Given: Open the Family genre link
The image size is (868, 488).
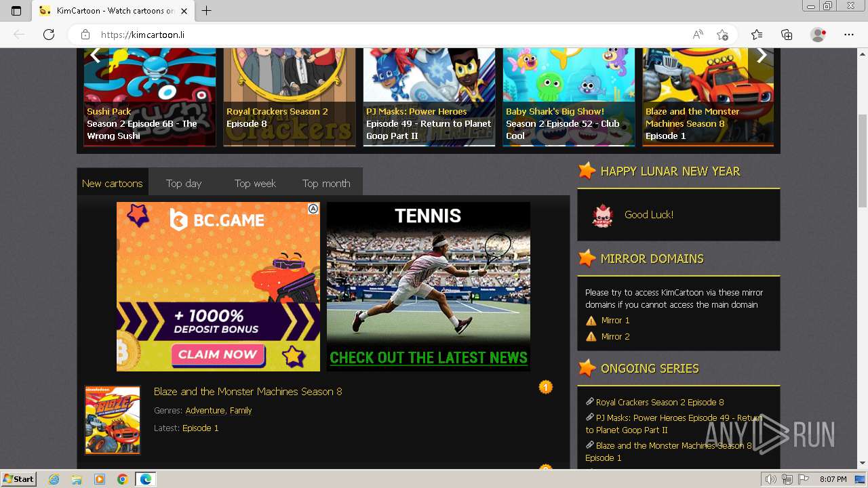Looking at the screenshot, I should pos(241,410).
